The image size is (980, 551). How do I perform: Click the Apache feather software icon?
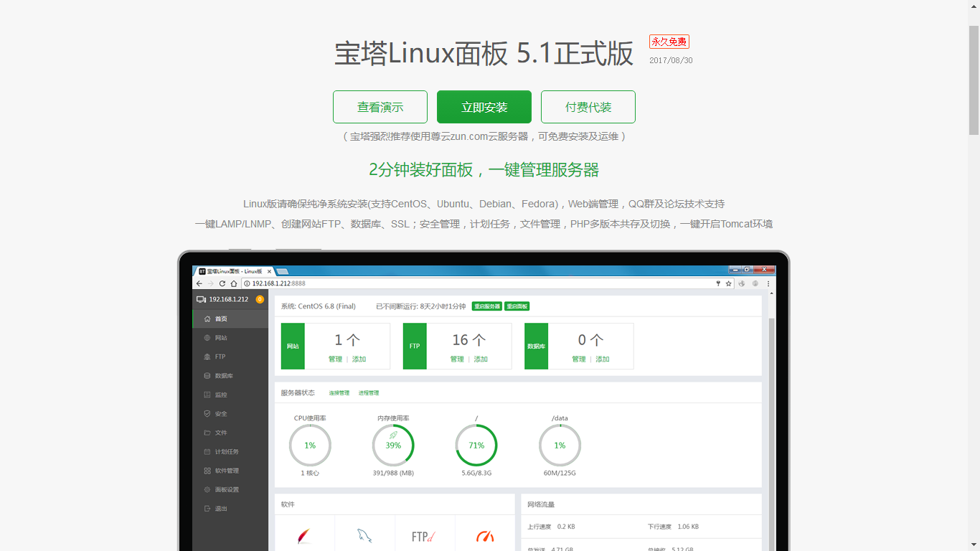click(304, 536)
